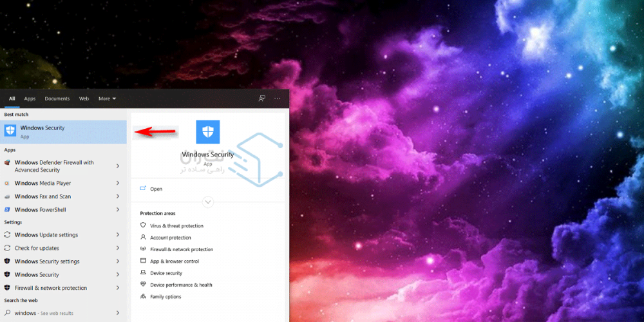Open Family options in Protection areas
This screenshot has height=322, width=644.
coord(166,297)
